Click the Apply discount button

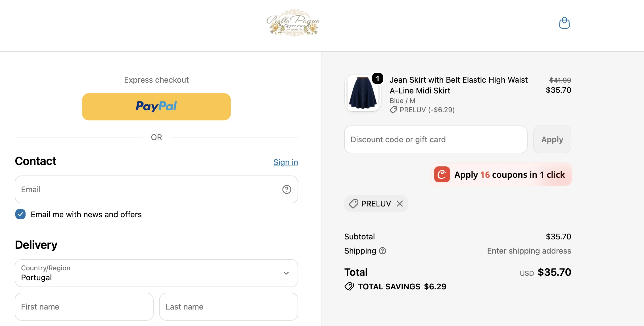pos(552,139)
